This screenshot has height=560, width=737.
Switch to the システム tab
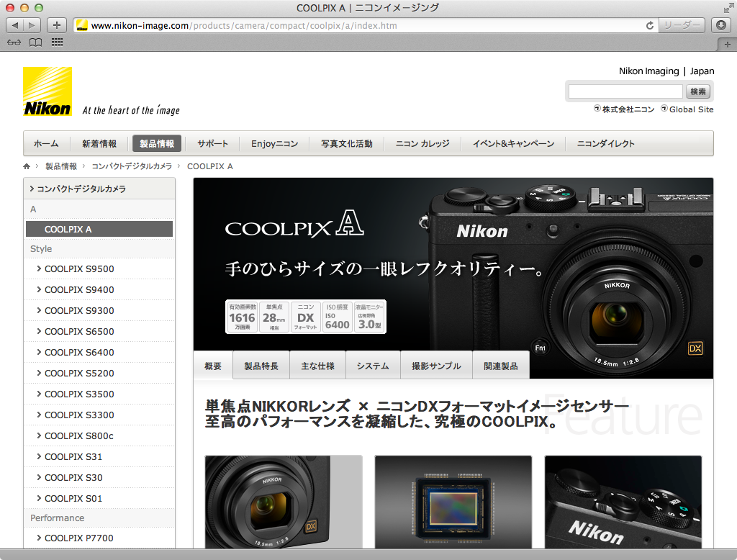pos(373,366)
